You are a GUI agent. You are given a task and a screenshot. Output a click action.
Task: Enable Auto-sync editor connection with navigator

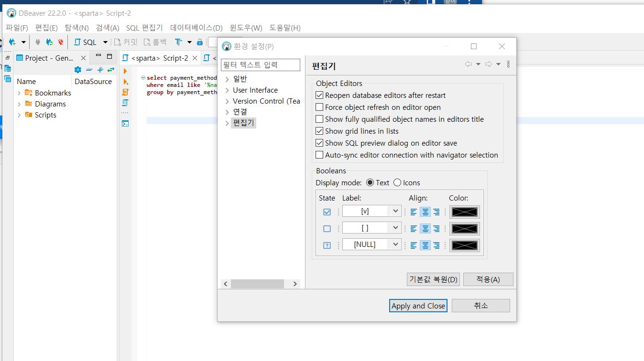pos(320,155)
